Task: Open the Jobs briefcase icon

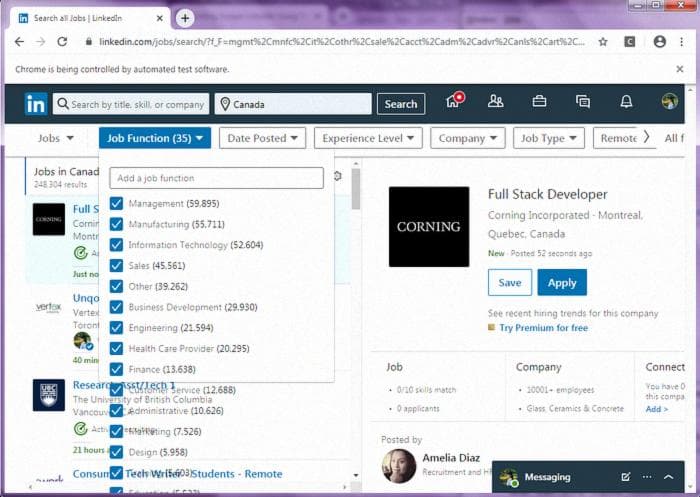Action: pos(539,101)
